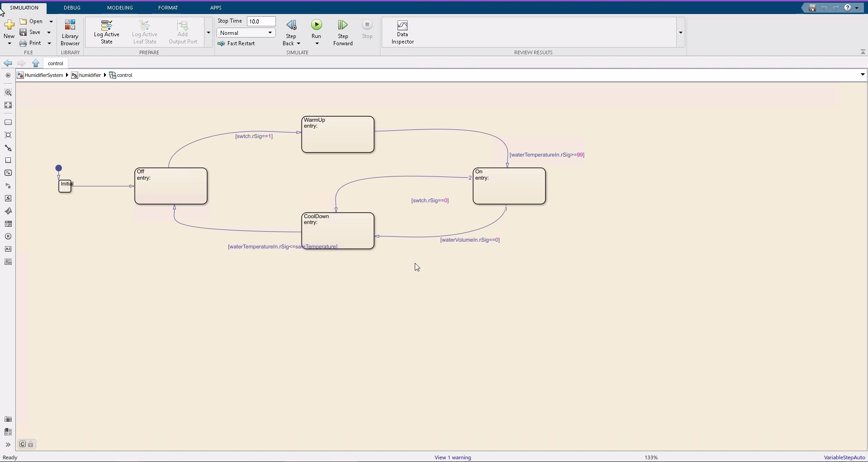Select the Default Transition tool in palette
The image size is (868, 462).
point(8,148)
